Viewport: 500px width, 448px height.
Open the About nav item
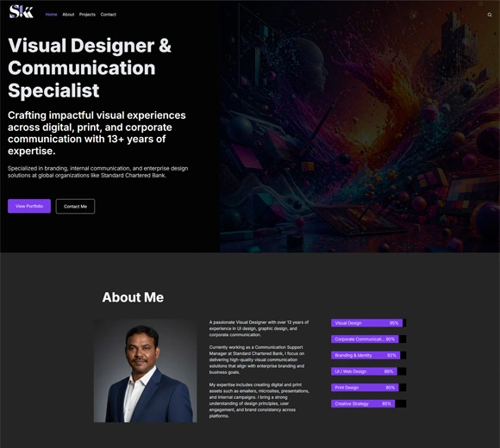tap(68, 15)
